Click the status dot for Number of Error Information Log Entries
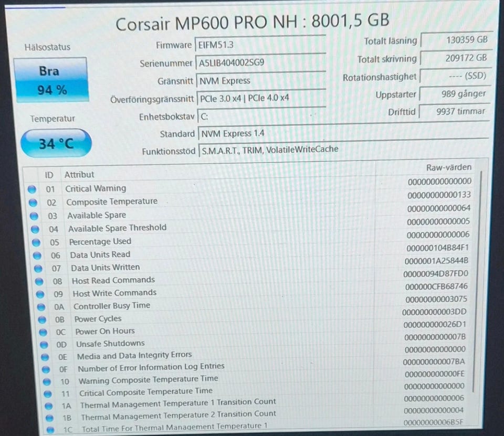504x436 pixels. (x=46, y=369)
